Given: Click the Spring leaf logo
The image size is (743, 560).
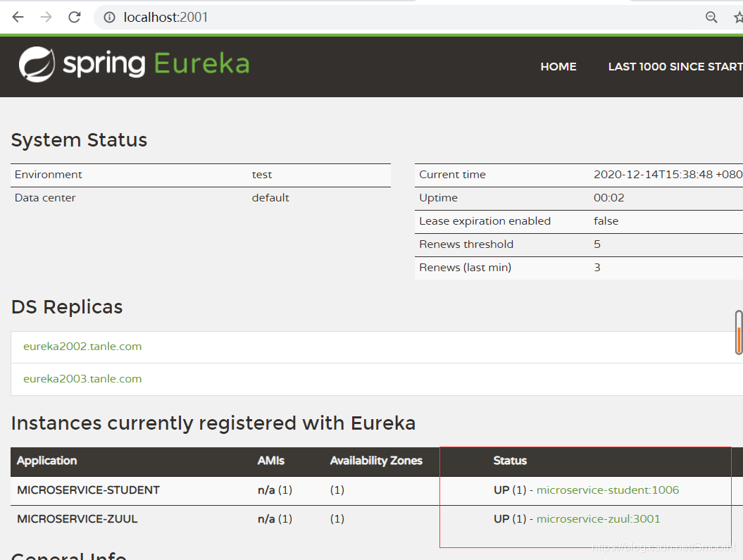Looking at the screenshot, I should coord(37,64).
